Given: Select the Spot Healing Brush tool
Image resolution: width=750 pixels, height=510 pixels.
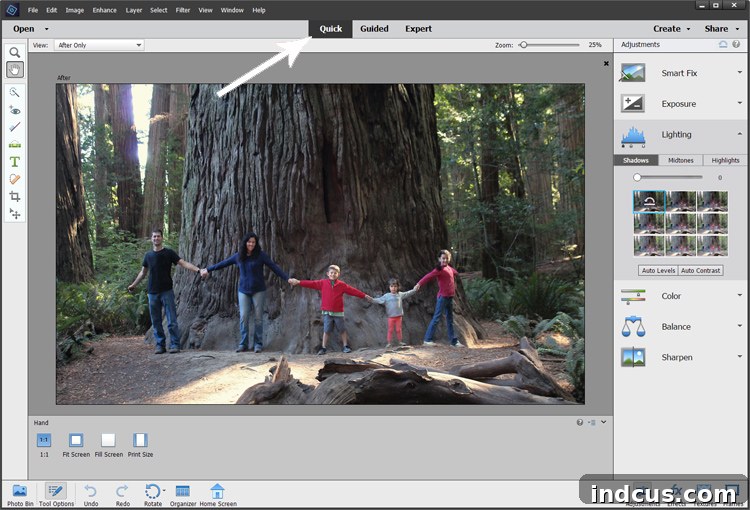Looking at the screenshot, I should point(15,179).
